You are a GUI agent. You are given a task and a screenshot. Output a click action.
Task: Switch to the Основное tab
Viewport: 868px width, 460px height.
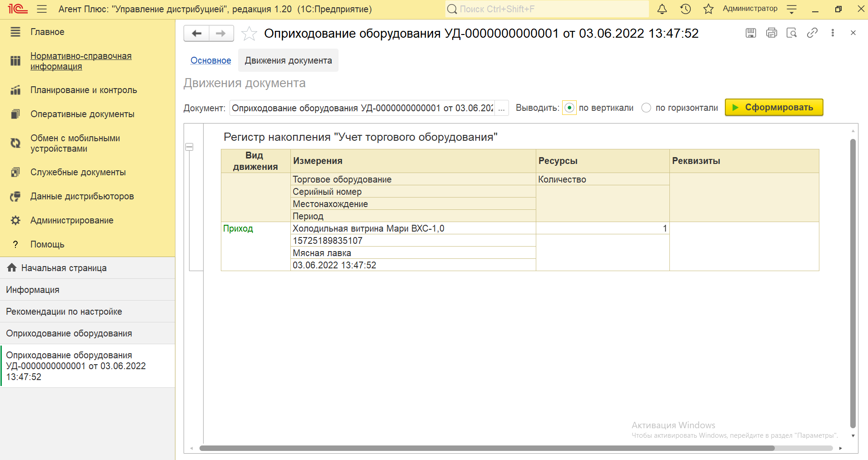[x=210, y=60]
